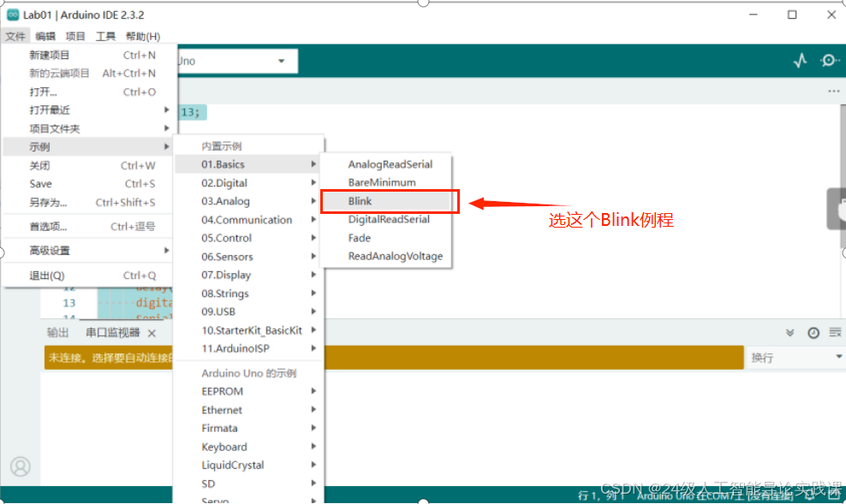Choose 新的云端项目 menu entry
This screenshot has width=846, height=504.
(88, 74)
